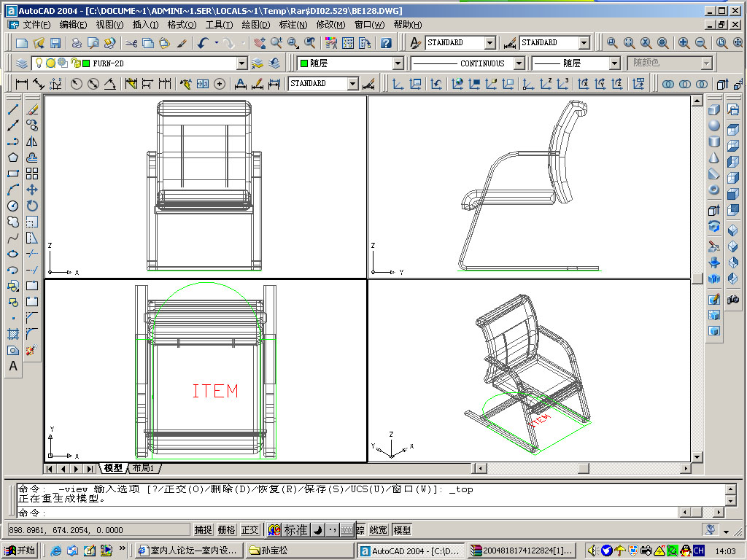The image size is (747, 560).
Task: Switch to the 布局1 layout tab
Action: point(145,468)
